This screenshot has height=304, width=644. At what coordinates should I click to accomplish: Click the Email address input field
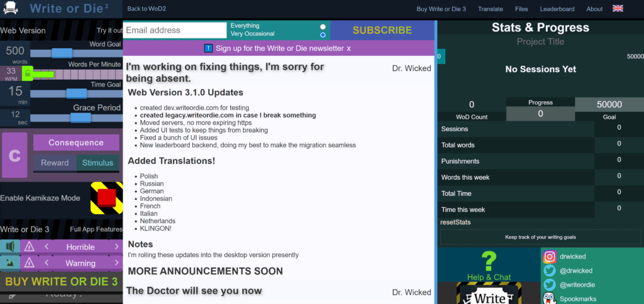175,30
